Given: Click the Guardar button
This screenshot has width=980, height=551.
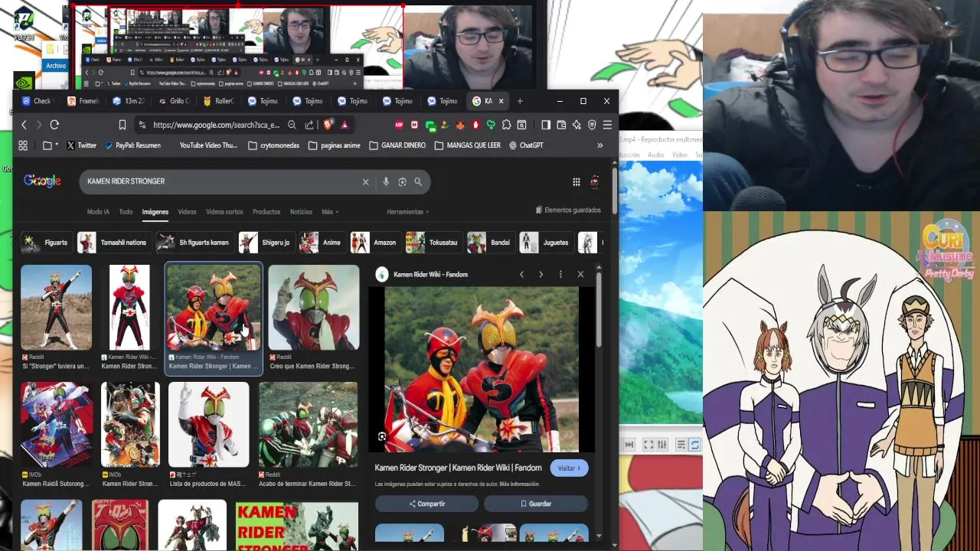Looking at the screenshot, I should tap(535, 504).
